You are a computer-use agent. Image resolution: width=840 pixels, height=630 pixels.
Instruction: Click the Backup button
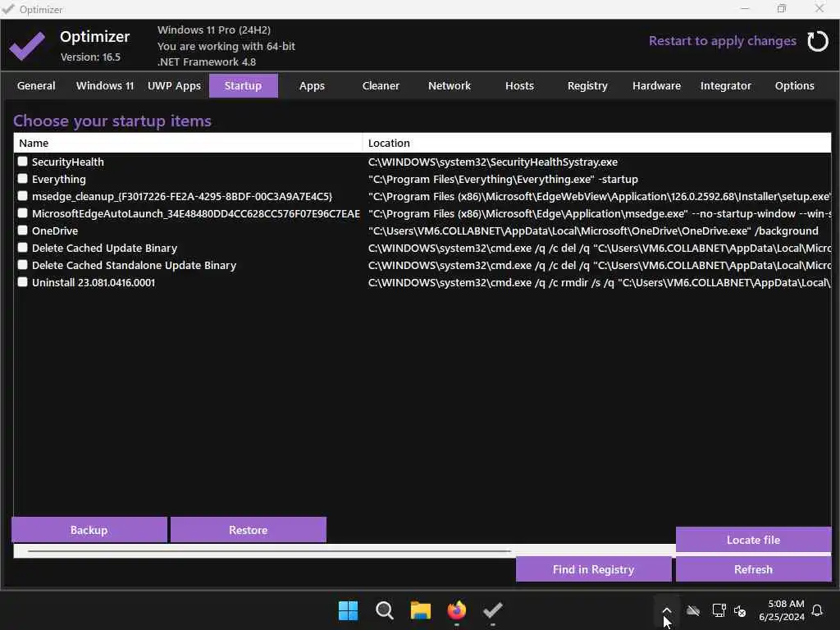89,530
